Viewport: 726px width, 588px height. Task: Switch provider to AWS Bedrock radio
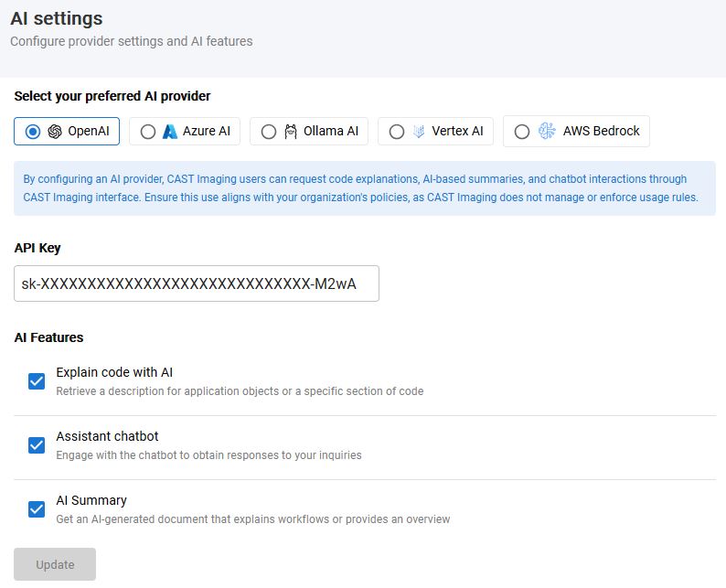click(522, 132)
